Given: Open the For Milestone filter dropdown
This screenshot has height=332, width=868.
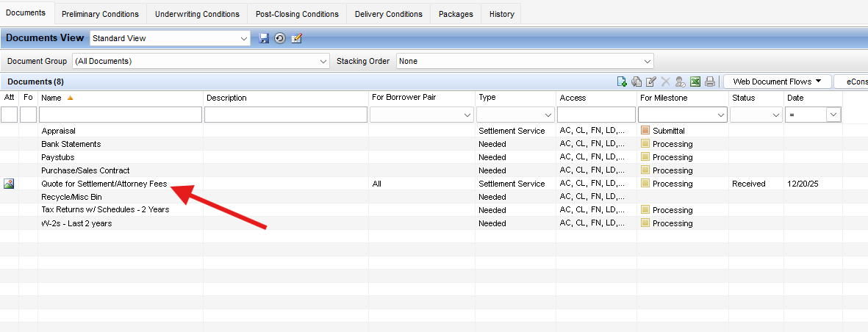Looking at the screenshot, I should [721, 115].
